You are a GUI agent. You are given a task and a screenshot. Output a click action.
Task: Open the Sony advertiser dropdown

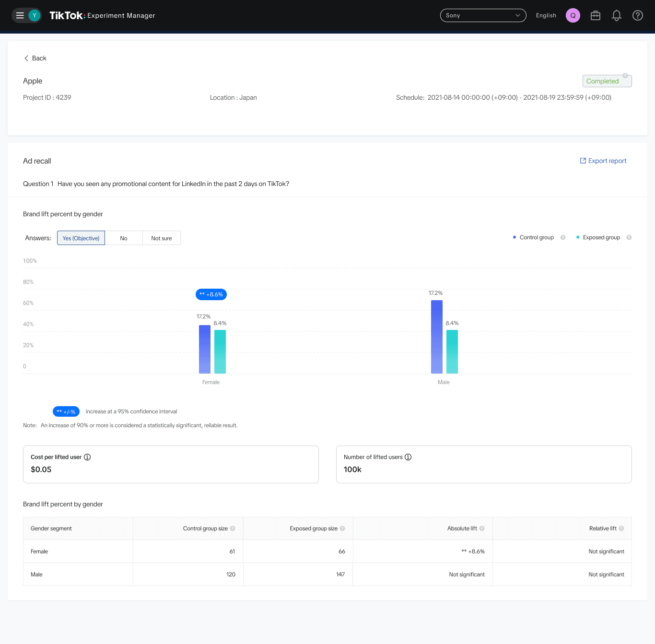[x=483, y=15]
